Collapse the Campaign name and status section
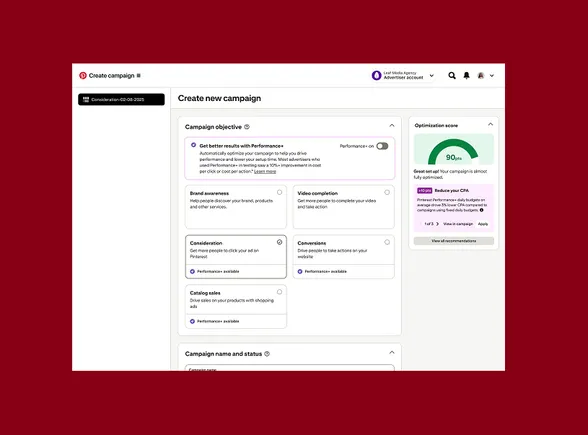588x435 pixels. coord(392,352)
